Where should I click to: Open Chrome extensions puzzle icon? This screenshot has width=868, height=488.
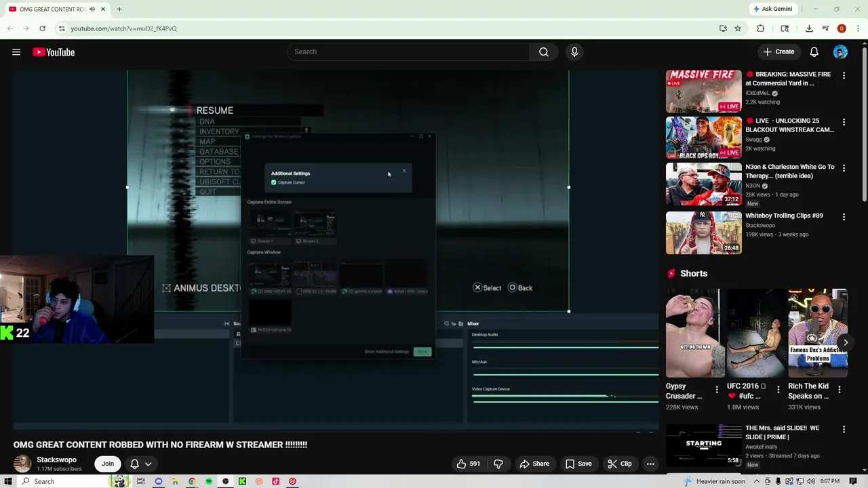point(760,28)
